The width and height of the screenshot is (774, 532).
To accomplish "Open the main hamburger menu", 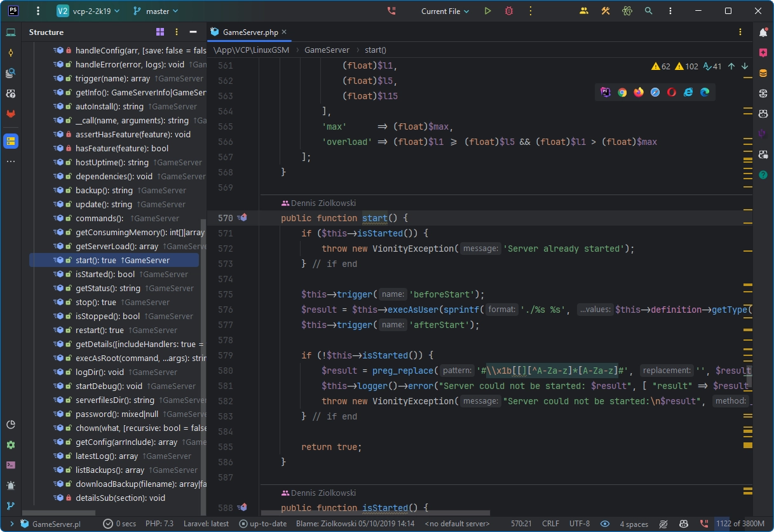I will [38, 11].
